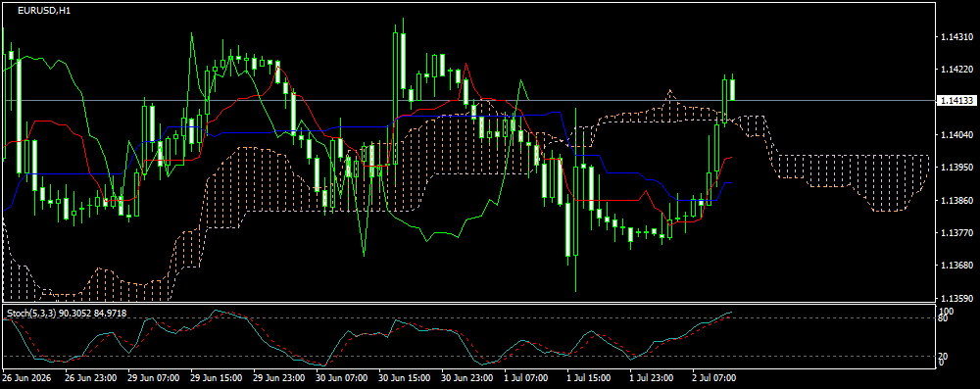Click the EURUSD,H1 chart title label
This screenshot has height=389, width=980.
pos(43,11)
